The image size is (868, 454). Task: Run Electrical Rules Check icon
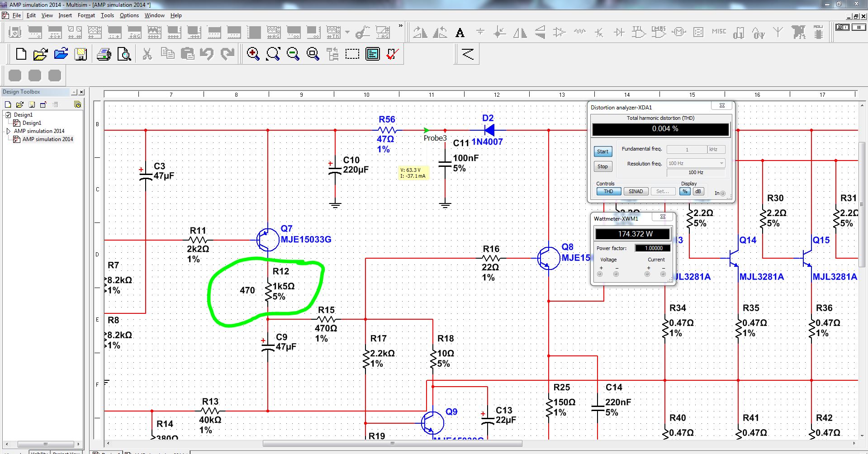click(393, 54)
